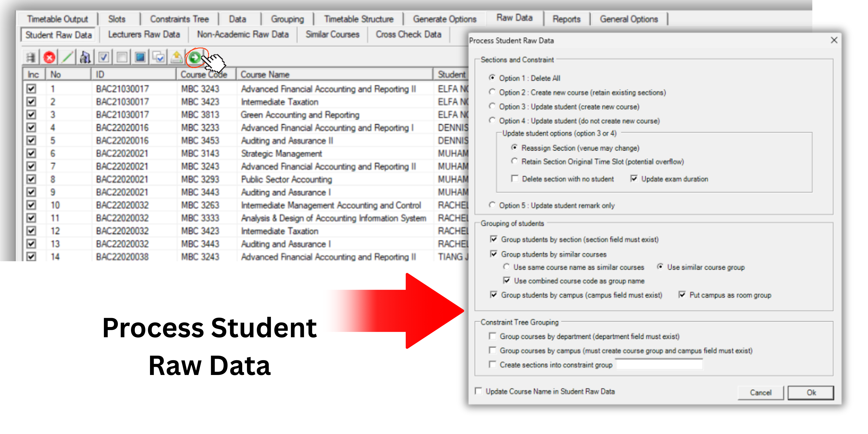Select Option 1 : Delete All radio button
868x434 pixels.
(x=492, y=78)
